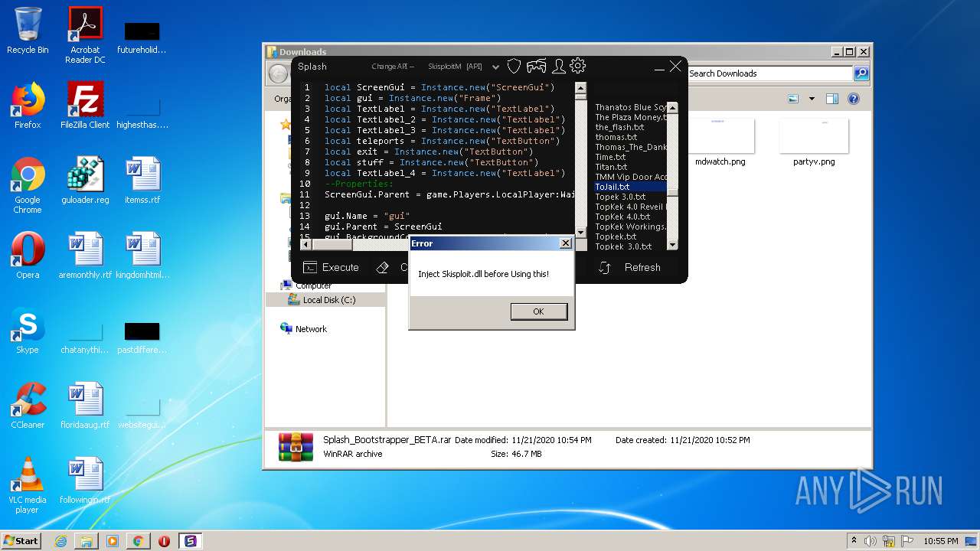Click the Refresh button in Splash
The height and width of the screenshot is (551, 980).
[629, 267]
